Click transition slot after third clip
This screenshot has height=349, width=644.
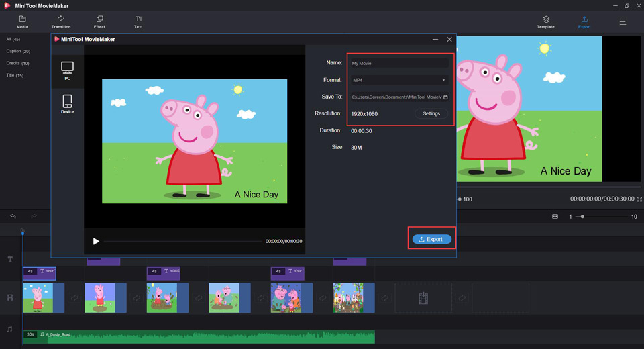pos(199,297)
